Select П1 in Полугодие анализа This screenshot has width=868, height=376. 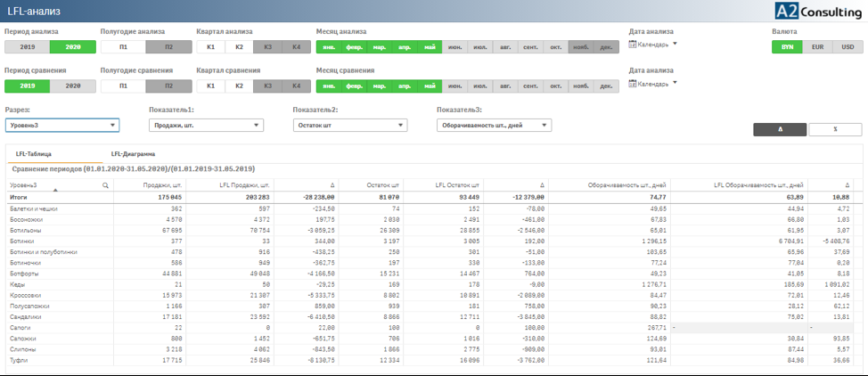coord(124,47)
